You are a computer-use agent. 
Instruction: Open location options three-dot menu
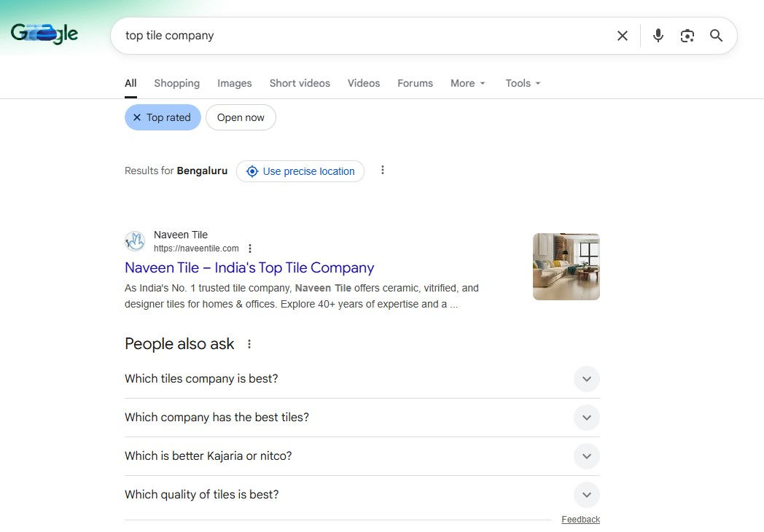tap(383, 170)
